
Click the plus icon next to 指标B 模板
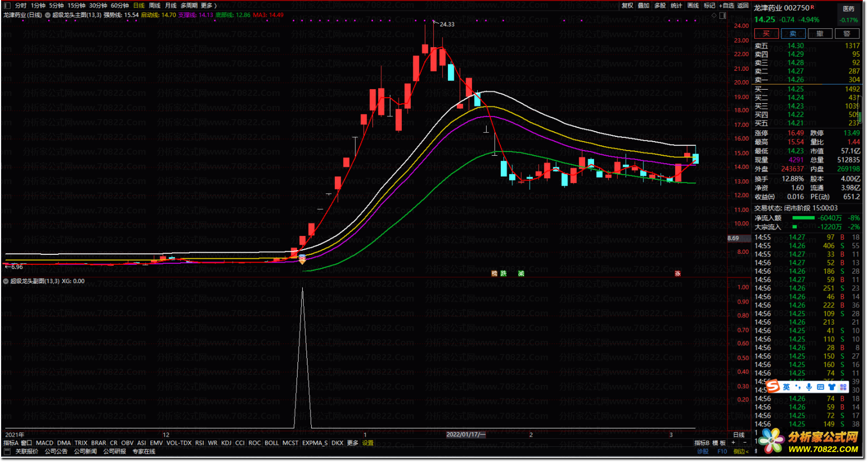(x=733, y=443)
